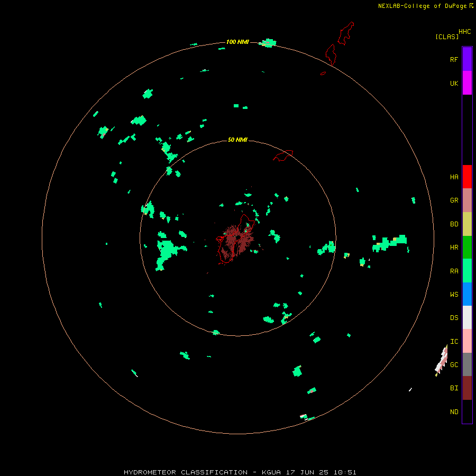476x476 pixels.
Task: Click the 'UK' legend label
Action: 454,83
